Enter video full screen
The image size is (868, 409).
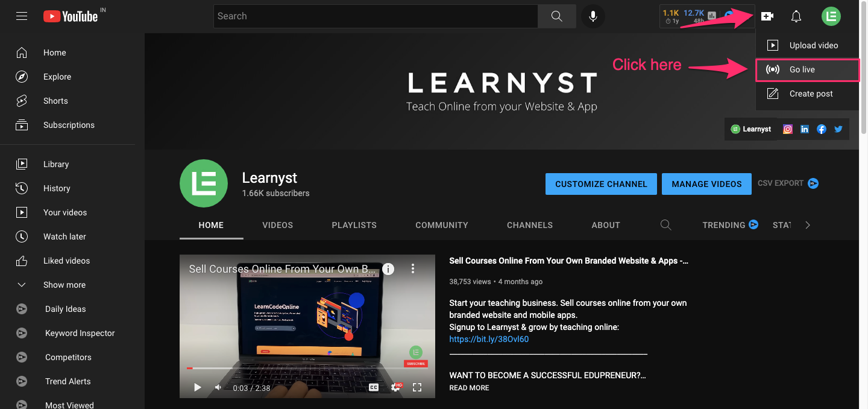pyautogui.click(x=417, y=387)
